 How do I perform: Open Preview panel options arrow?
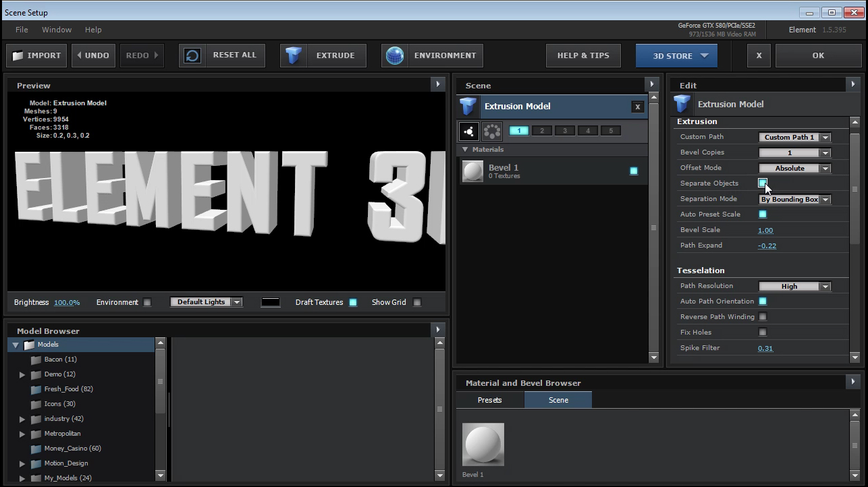(x=437, y=84)
